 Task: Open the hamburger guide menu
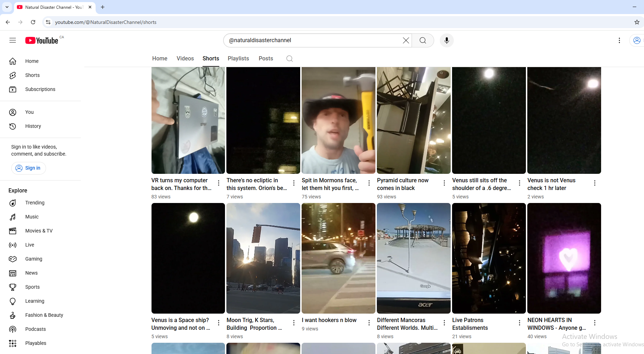point(13,40)
